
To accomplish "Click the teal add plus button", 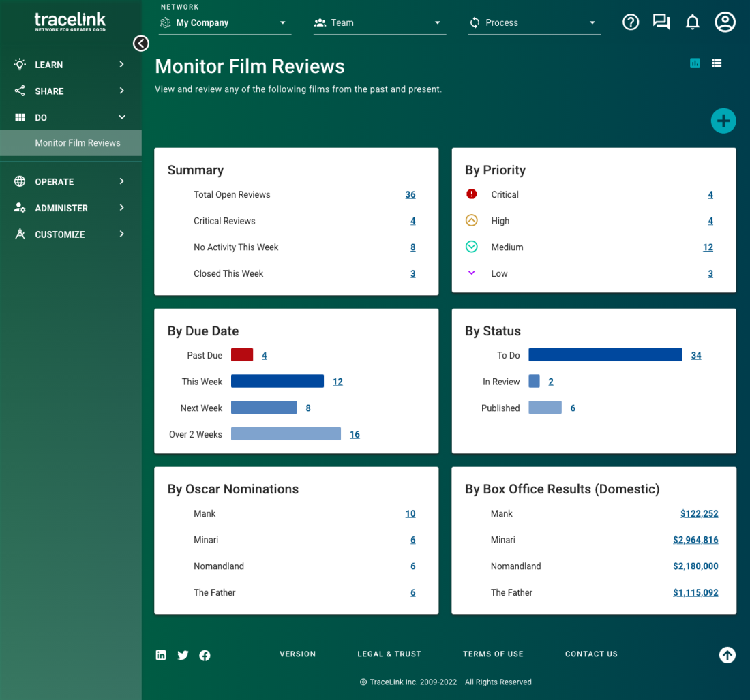I will coord(723,121).
